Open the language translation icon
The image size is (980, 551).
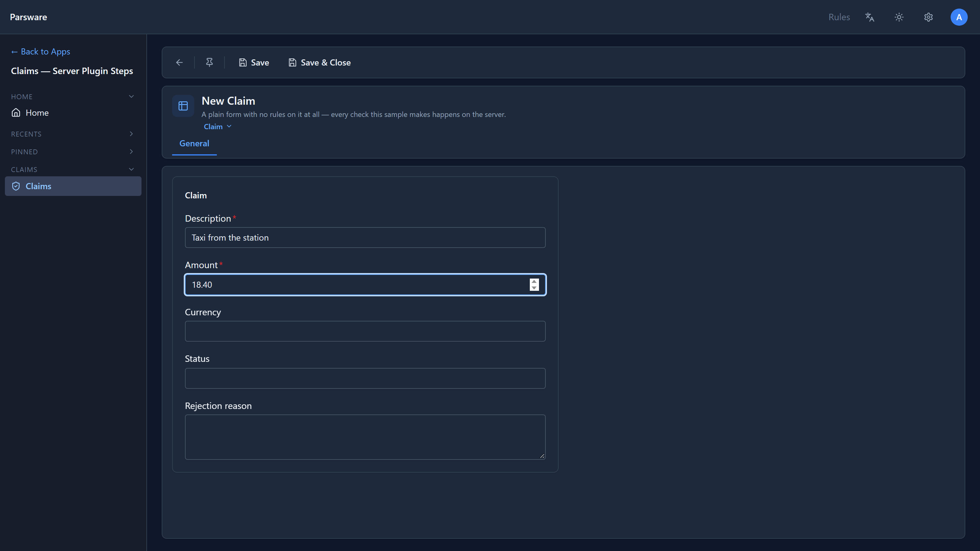click(870, 17)
